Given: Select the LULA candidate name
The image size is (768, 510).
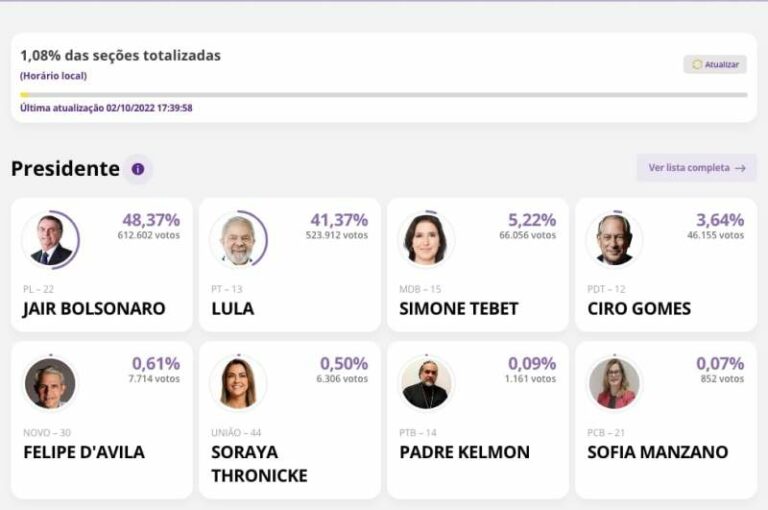Looking at the screenshot, I should click(x=233, y=309).
